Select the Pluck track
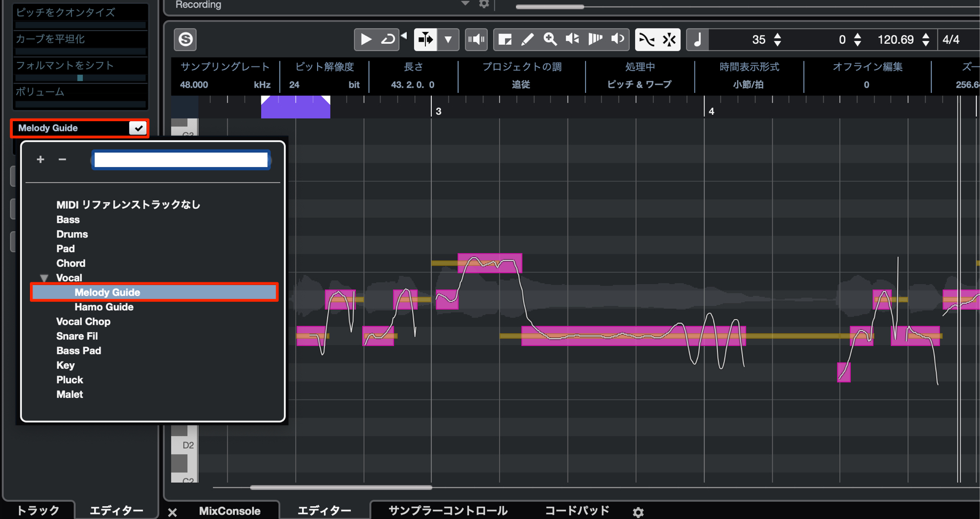980x519 pixels. coord(69,380)
